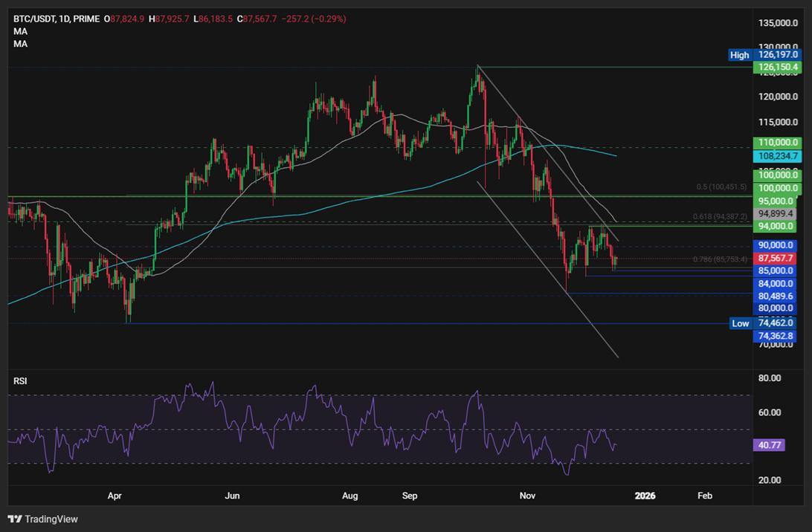Select Apr on the time axis
Screen dimensions: 812x532
click(x=115, y=496)
